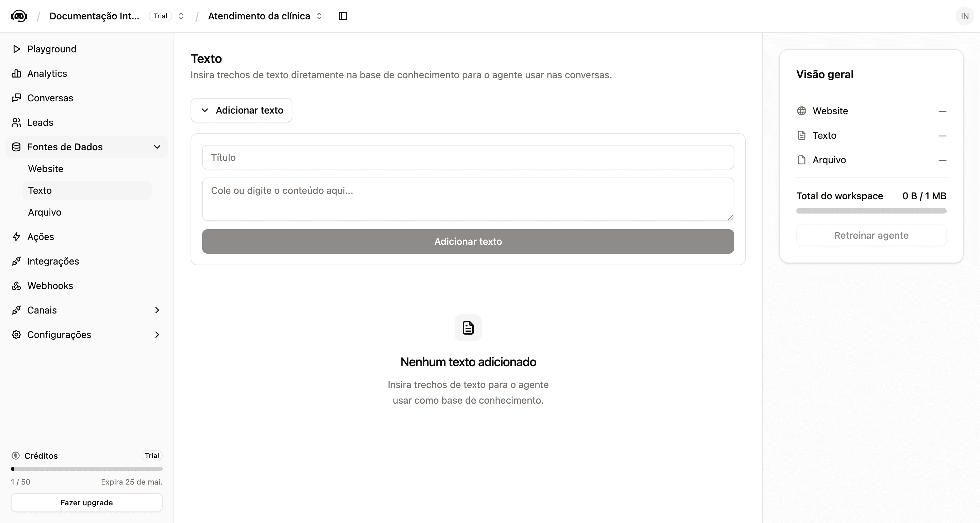Click the 0 B / 1 MB value
This screenshot has height=523, width=980.
(x=924, y=196)
